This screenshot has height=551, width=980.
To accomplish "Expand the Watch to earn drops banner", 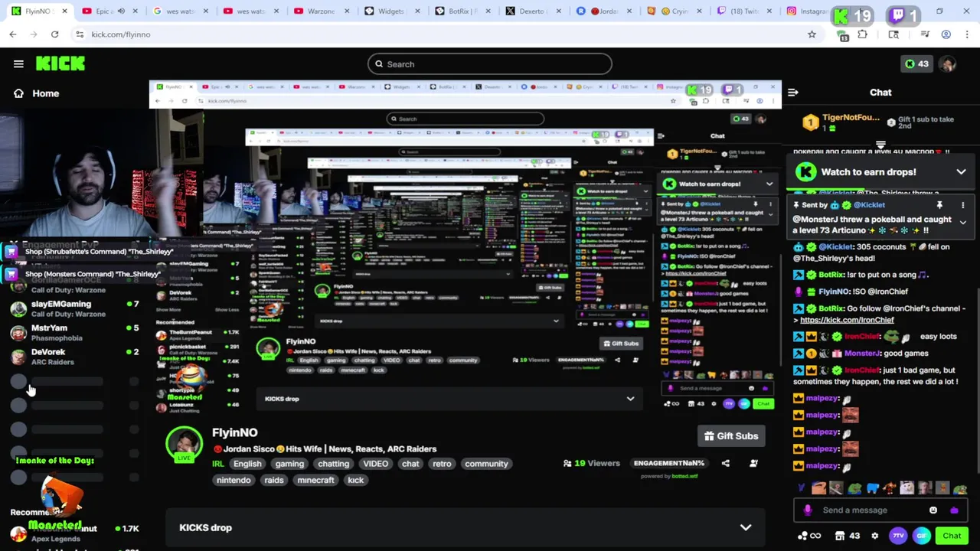I will click(961, 172).
